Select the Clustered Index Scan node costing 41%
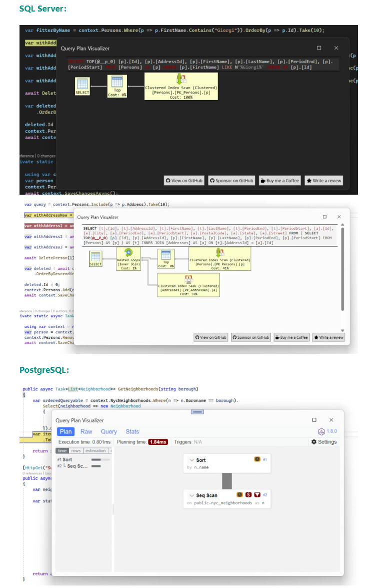Viewport: 368px width, 588px height. point(219,259)
